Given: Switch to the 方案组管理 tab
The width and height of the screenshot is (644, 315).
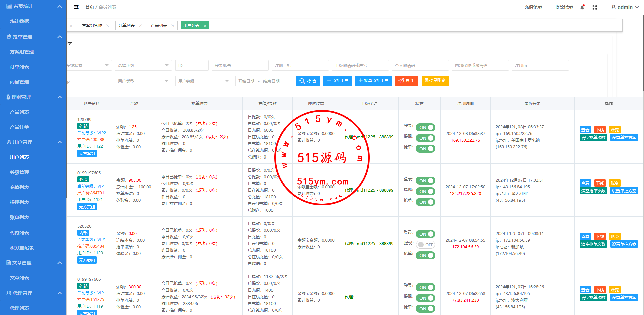Looking at the screenshot, I should tap(92, 26).
